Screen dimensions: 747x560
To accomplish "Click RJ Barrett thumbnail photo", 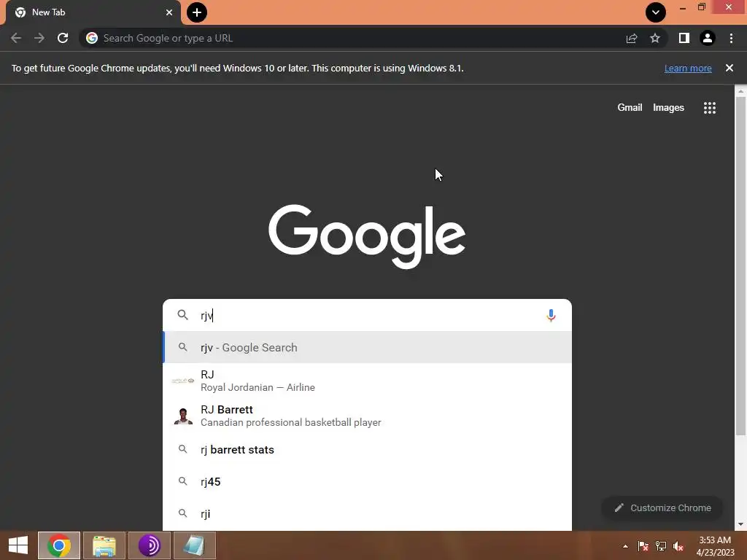I will click(183, 416).
